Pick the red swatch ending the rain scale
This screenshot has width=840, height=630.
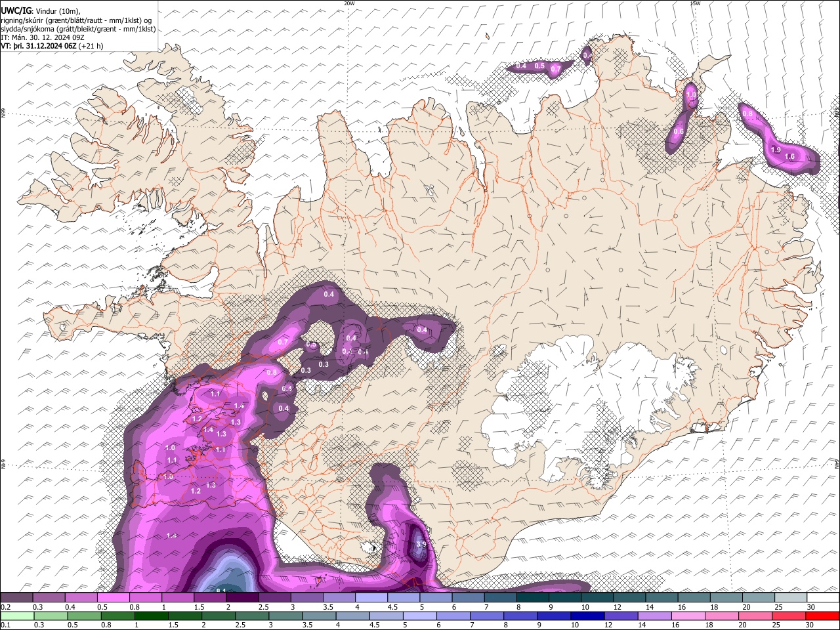pos(822,616)
